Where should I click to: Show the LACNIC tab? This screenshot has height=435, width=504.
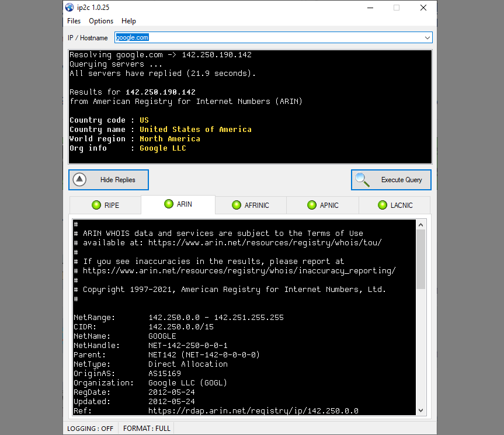tap(394, 205)
